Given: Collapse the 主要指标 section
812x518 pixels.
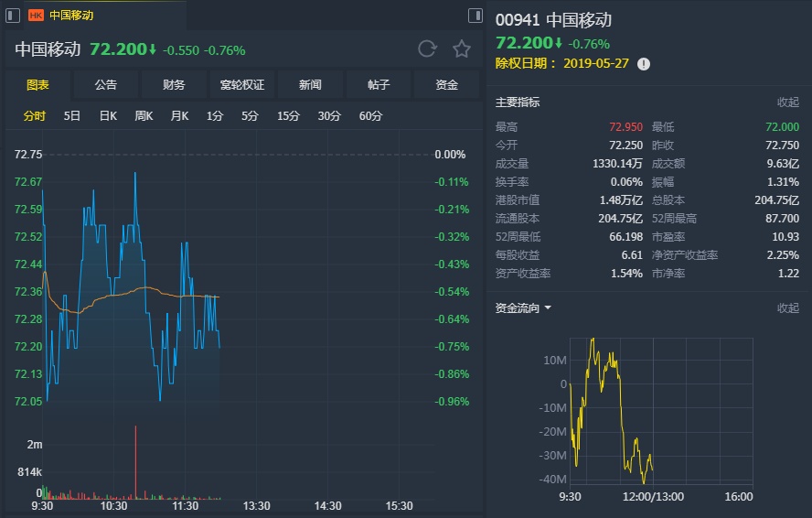Looking at the screenshot, I should click(x=787, y=103).
